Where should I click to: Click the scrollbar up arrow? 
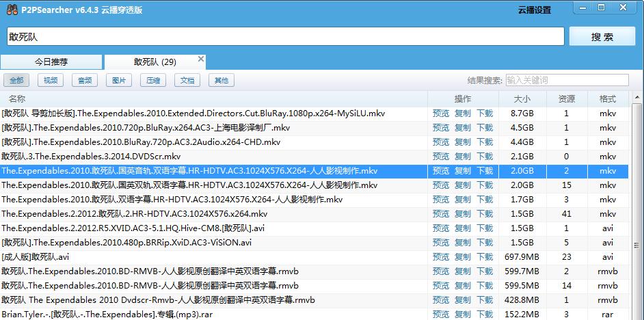click(637, 97)
